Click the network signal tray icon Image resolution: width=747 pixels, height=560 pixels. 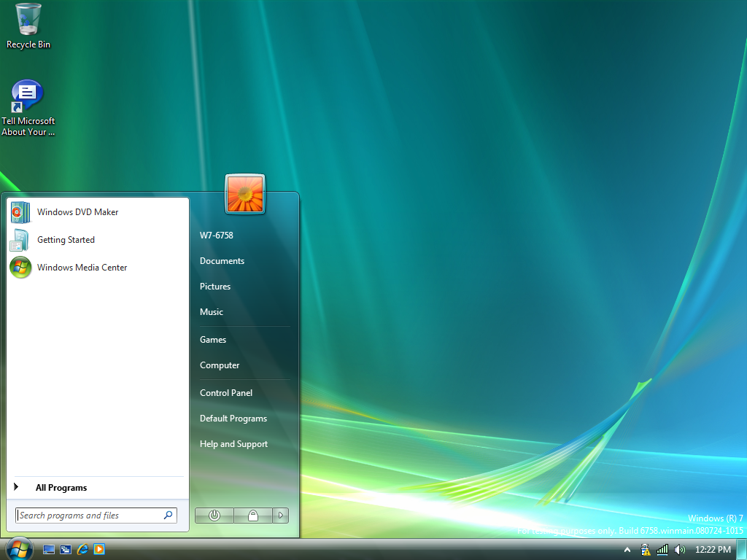coord(662,549)
